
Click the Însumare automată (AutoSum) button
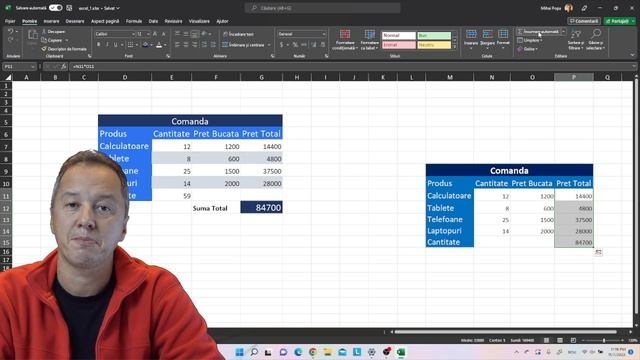click(x=538, y=31)
